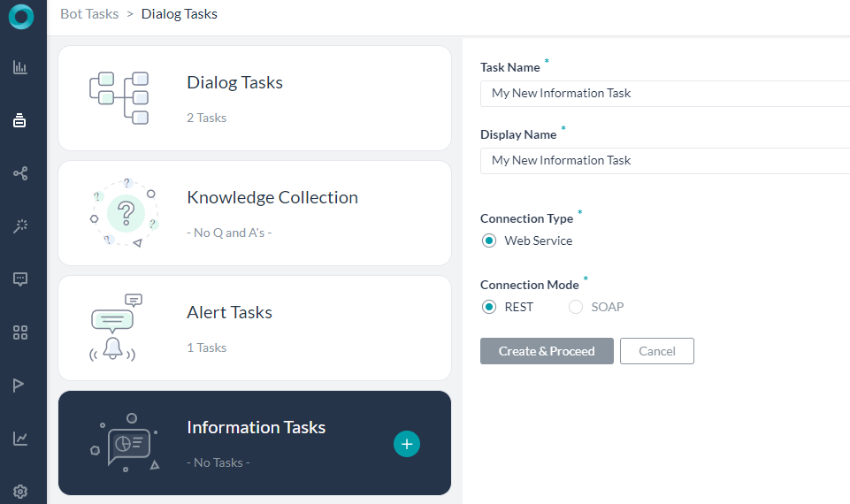Click the Information Tasks chart bubble icon

[126, 443]
